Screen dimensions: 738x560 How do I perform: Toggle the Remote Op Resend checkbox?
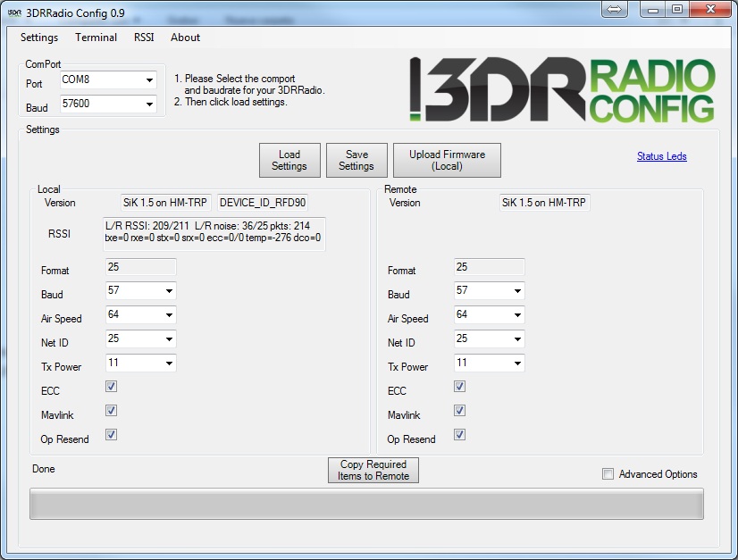click(459, 435)
